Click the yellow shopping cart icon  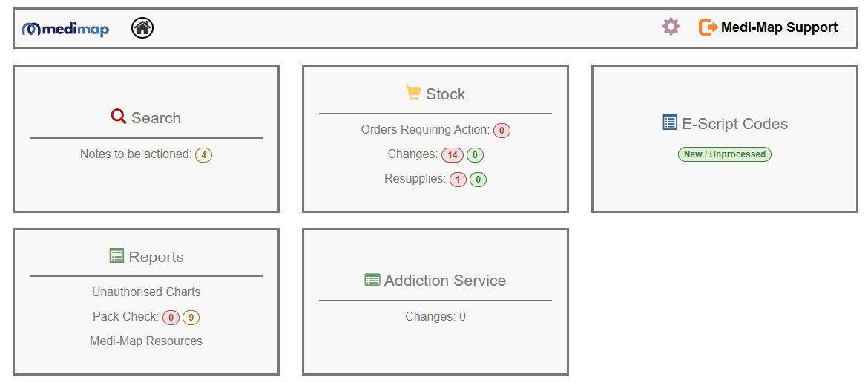(x=413, y=93)
